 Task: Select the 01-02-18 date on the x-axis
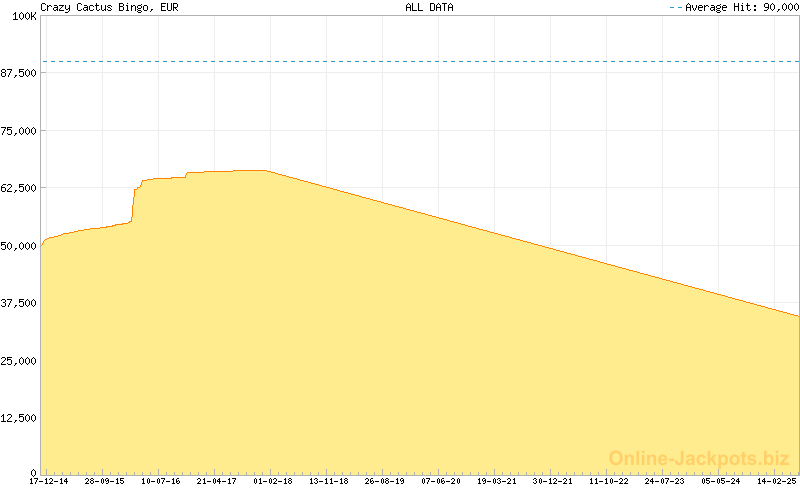point(273,481)
